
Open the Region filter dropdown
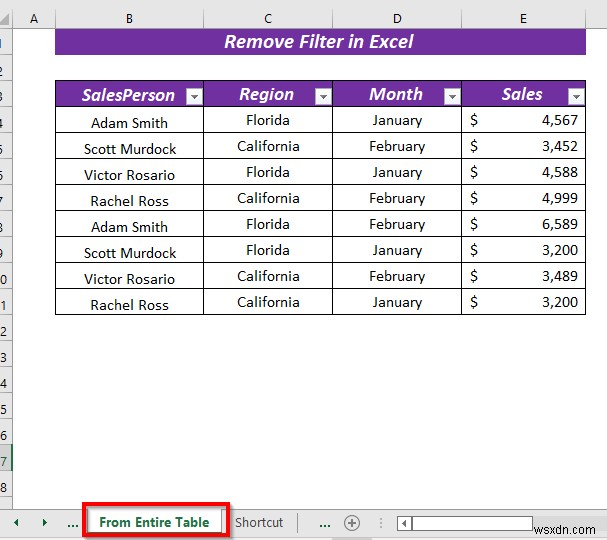click(x=323, y=96)
